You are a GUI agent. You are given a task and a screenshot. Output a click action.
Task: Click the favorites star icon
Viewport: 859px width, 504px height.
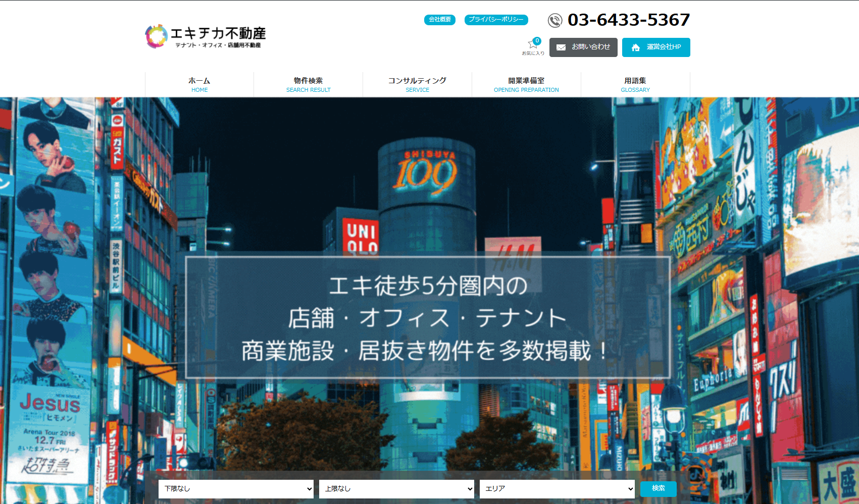[x=532, y=44]
